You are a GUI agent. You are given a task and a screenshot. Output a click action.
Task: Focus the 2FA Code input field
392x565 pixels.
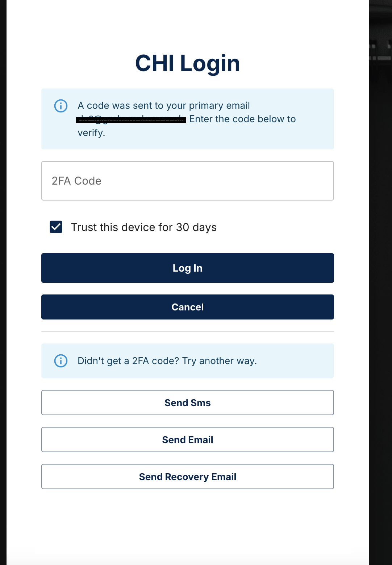click(188, 181)
